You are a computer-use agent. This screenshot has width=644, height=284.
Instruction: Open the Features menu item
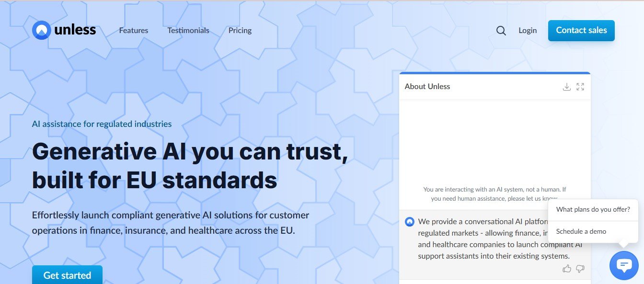(x=134, y=31)
